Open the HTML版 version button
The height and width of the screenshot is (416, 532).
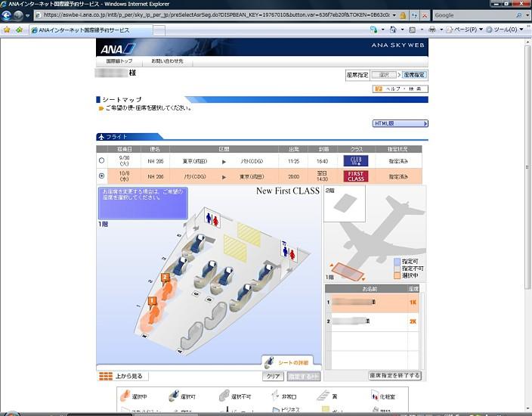(x=401, y=123)
